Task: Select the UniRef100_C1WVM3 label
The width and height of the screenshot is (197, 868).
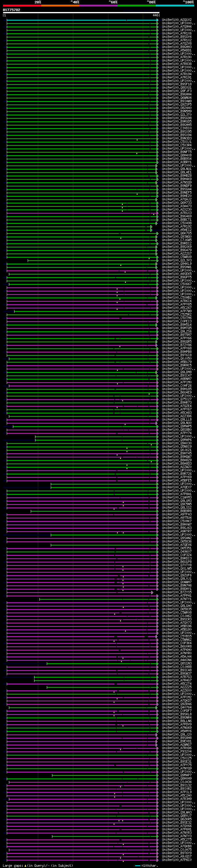Action: pyautogui.click(x=177, y=497)
